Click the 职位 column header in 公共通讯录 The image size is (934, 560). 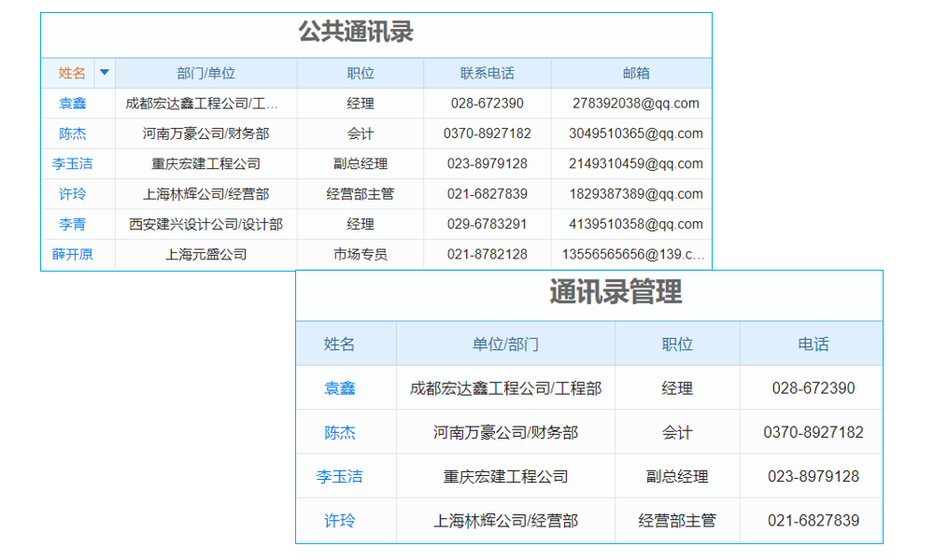360,72
